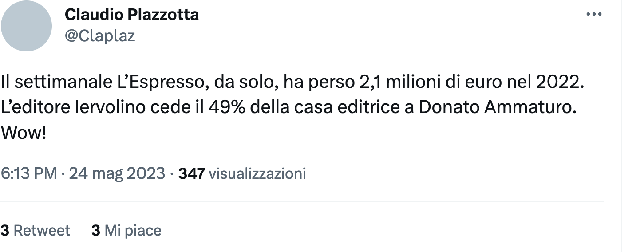The image size is (644, 252).
Task: Show the 3 Mi piace list
Action: click(126, 230)
